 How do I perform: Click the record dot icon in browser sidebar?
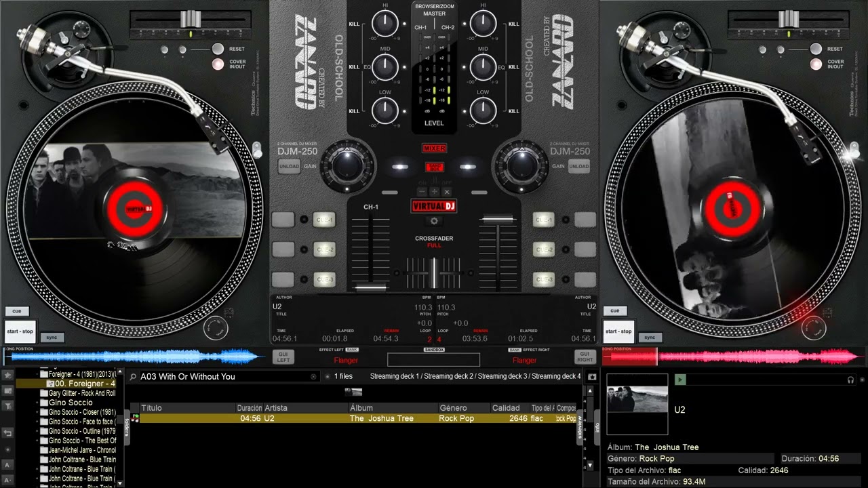[x=7, y=449]
